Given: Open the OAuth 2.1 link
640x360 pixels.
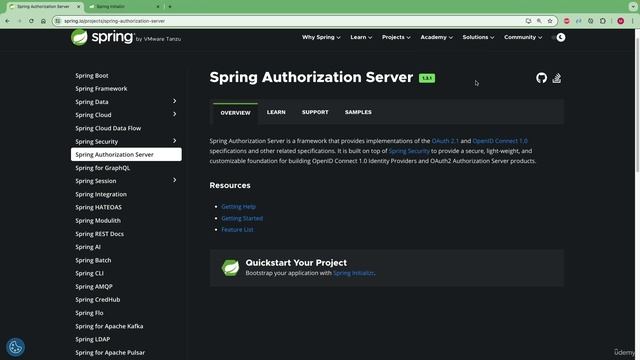Looking at the screenshot, I should (445, 141).
